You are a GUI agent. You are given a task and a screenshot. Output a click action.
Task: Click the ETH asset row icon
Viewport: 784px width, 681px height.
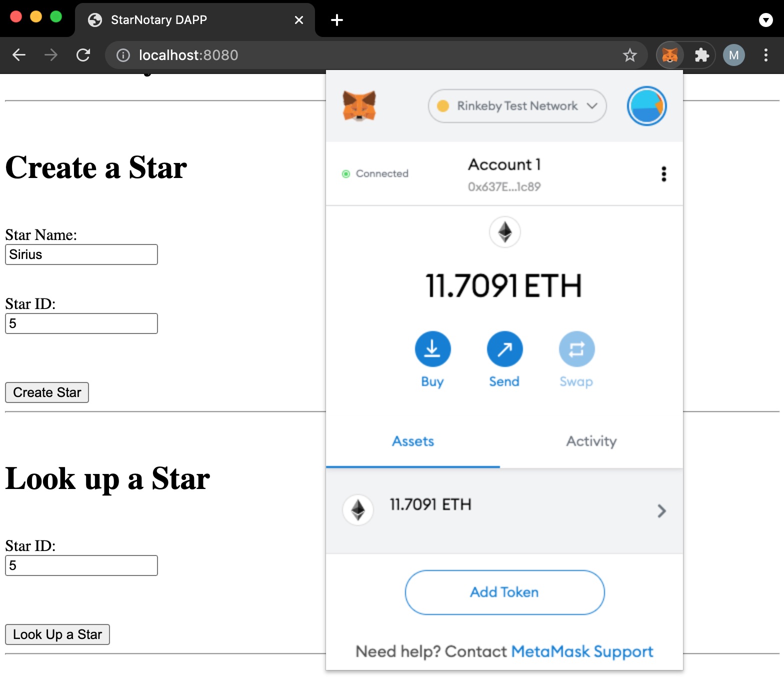[x=358, y=510]
